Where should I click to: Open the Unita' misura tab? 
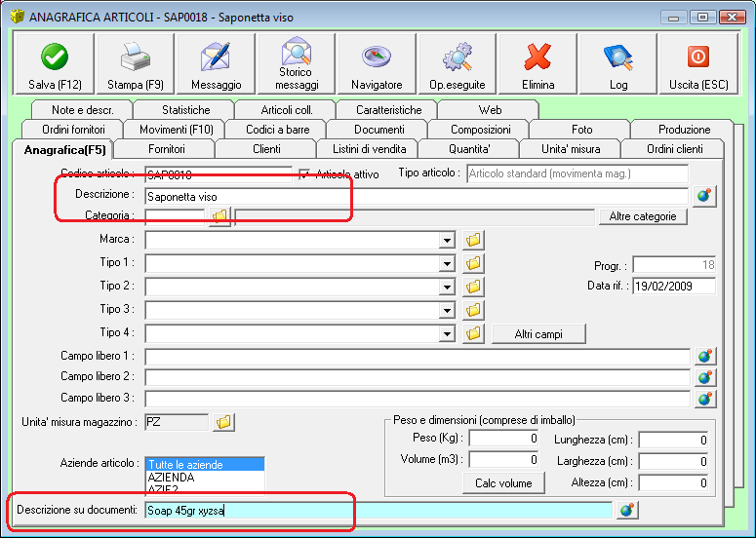[x=571, y=149]
